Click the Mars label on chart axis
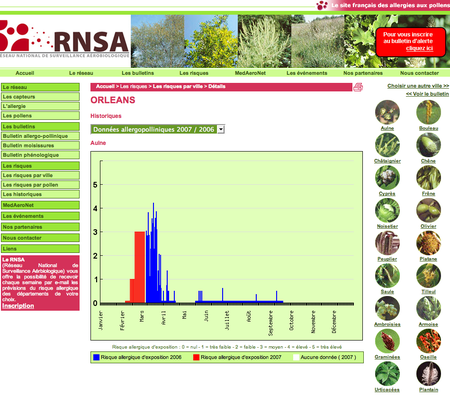Viewport: 450px width, 395px height. tap(142, 316)
